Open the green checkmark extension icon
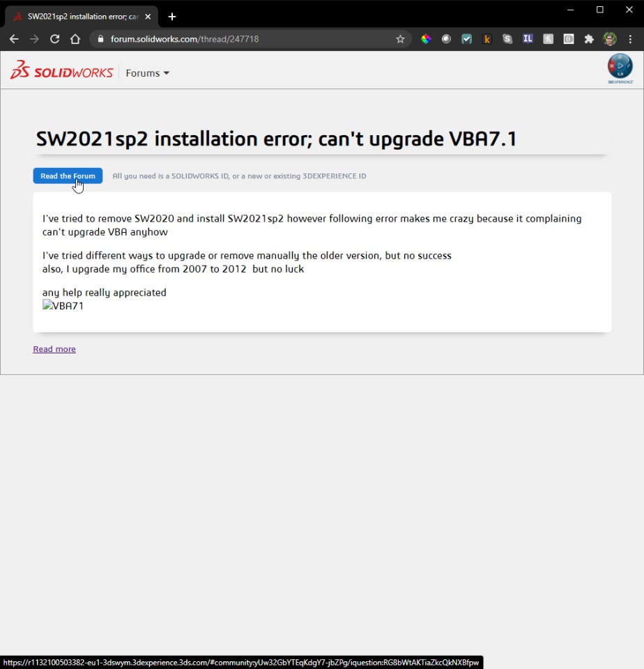 466,39
